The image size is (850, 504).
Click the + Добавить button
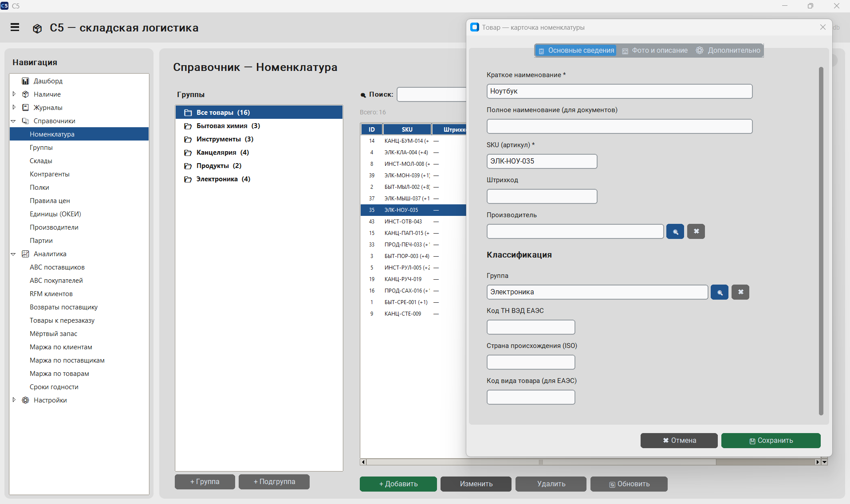pos(398,484)
